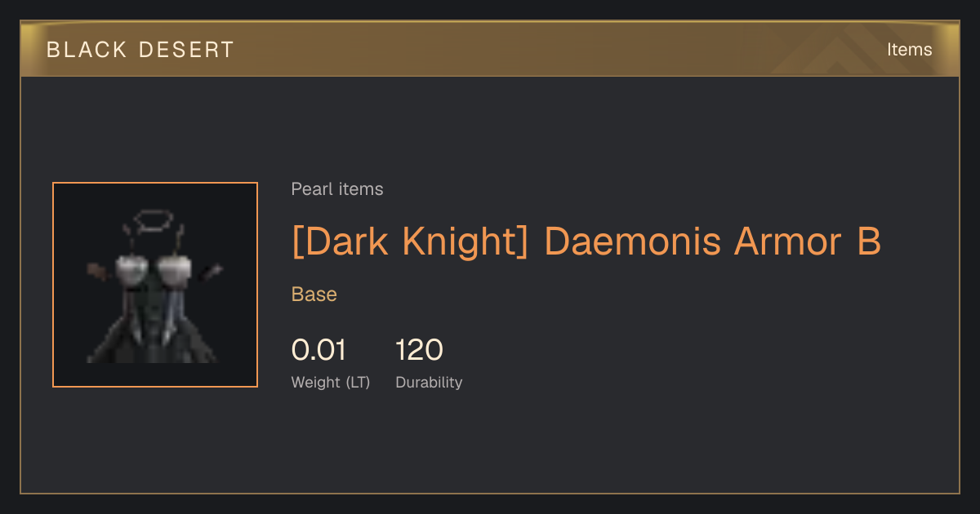Screen dimensions: 980x514
Task: Click the word BLACK in the header
Action: pos(87,50)
